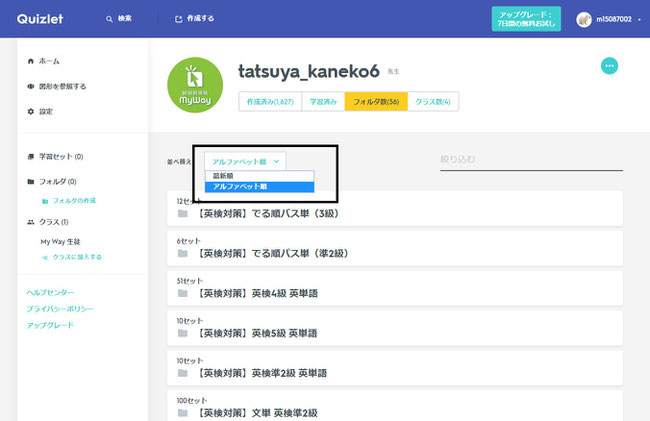Select the フォルダ数(56) tab
Screen dimensions: 650x421
(376, 102)
